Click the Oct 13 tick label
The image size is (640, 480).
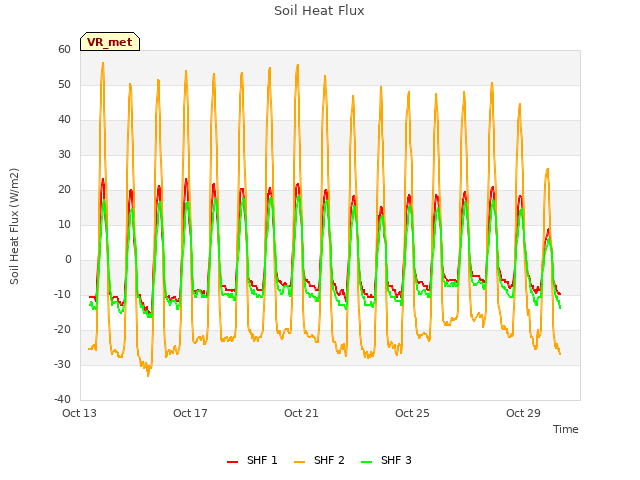79,413
